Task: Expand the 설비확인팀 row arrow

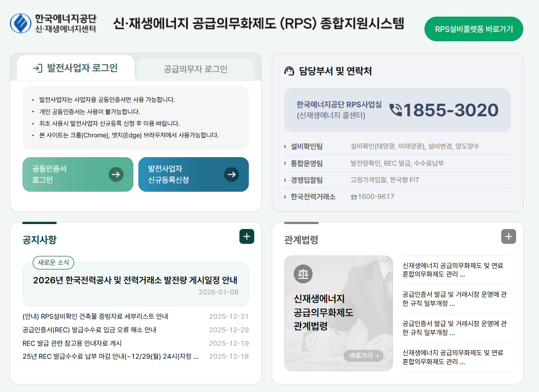Action: pos(285,147)
